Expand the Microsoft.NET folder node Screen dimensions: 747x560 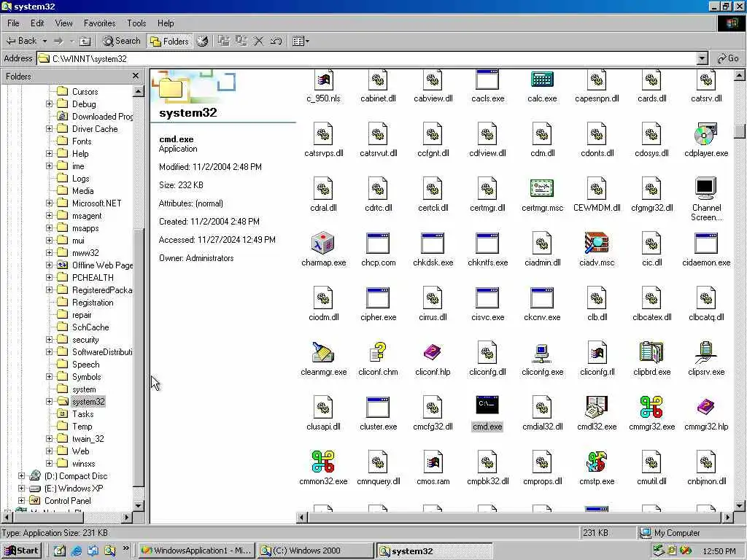point(49,203)
